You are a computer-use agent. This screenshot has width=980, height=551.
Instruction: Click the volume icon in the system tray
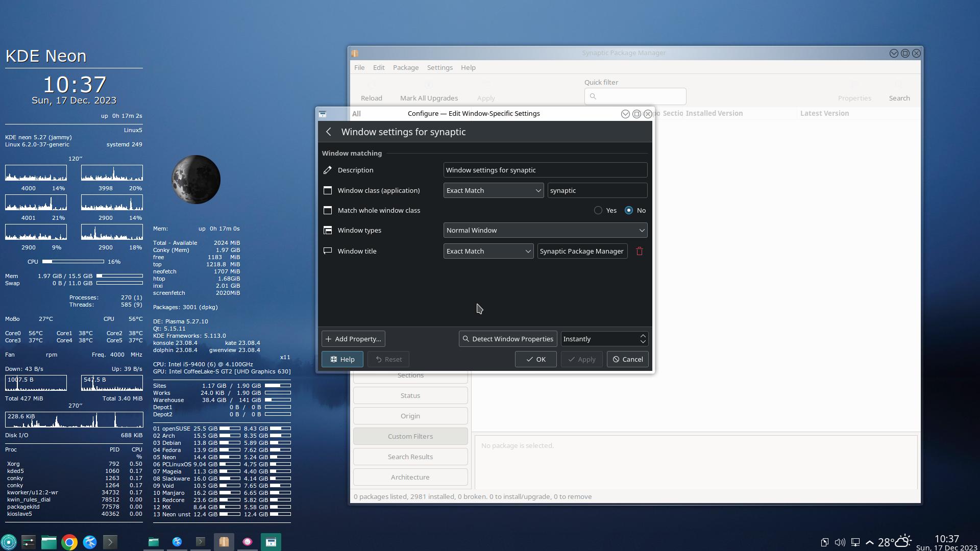coord(840,542)
